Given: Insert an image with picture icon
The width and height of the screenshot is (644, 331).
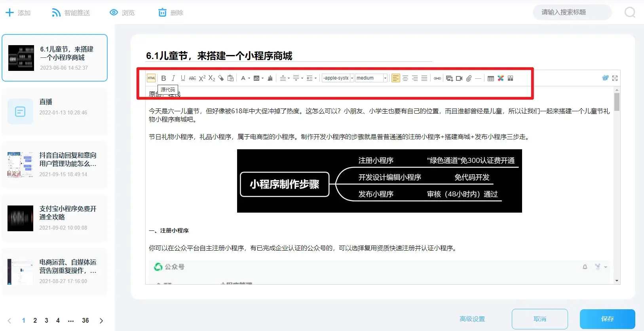Looking at the screenshot, I should click(x=449, y=78).
